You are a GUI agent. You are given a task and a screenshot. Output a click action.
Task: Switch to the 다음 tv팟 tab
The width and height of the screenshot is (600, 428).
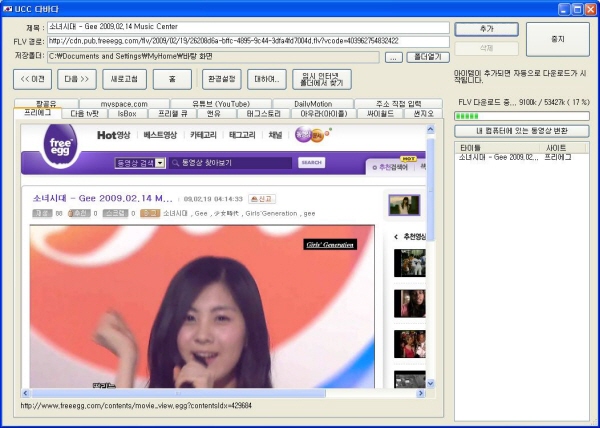point(84,114)
